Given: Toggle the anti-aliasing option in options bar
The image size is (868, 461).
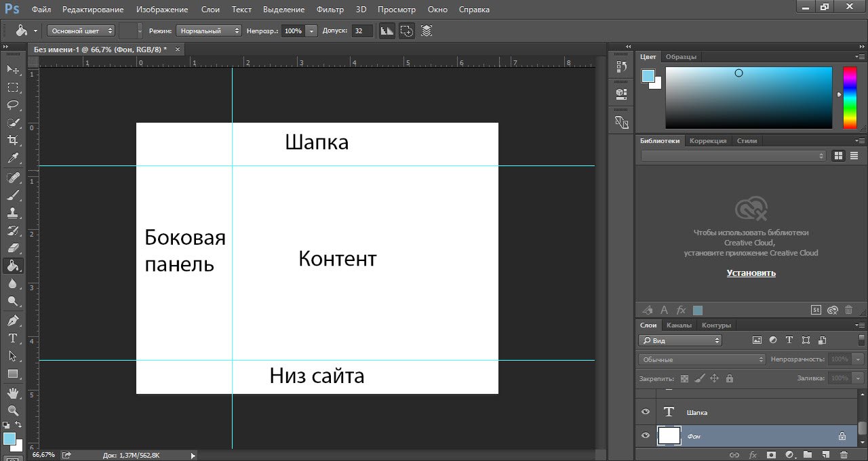Looking at the screenshot, I should pyautogui.click(x=387, y=31).
